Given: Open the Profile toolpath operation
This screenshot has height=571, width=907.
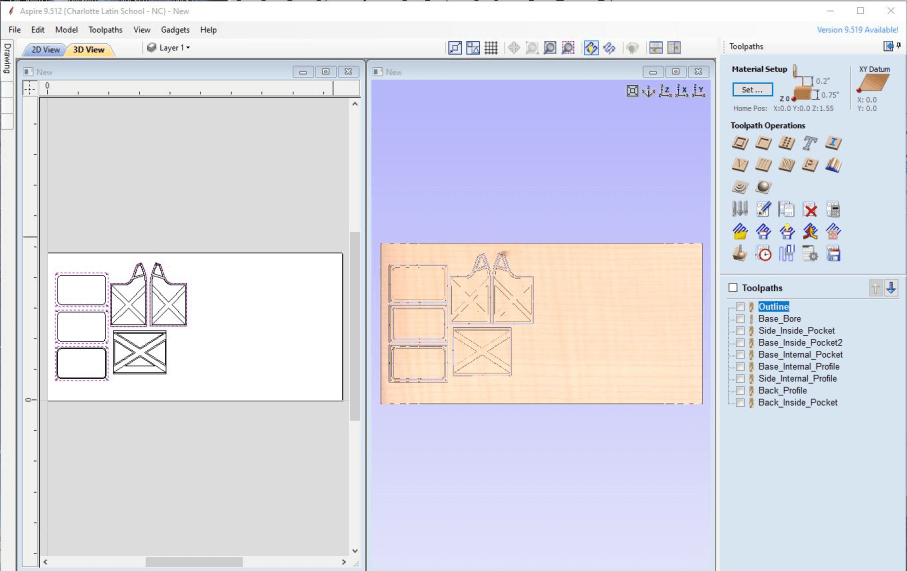Looking at the screenshot, I should 740,143.
